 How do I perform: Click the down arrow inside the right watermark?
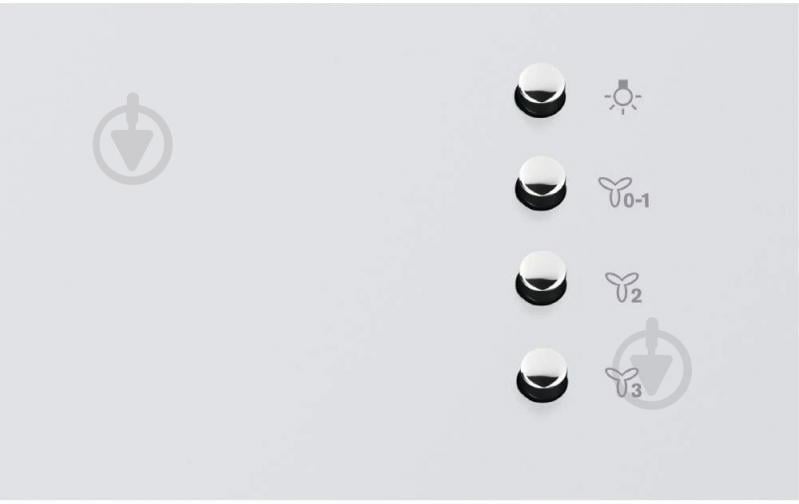[652, 374]
